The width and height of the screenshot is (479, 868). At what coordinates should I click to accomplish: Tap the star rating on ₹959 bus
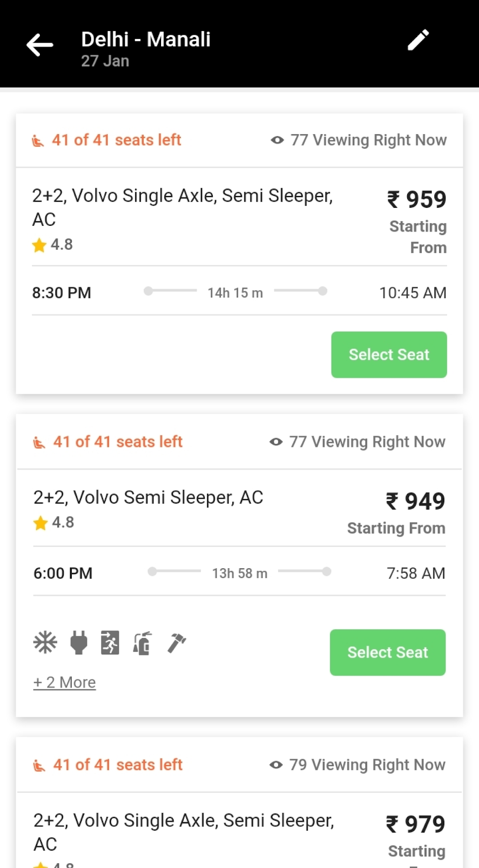[53, 244]
